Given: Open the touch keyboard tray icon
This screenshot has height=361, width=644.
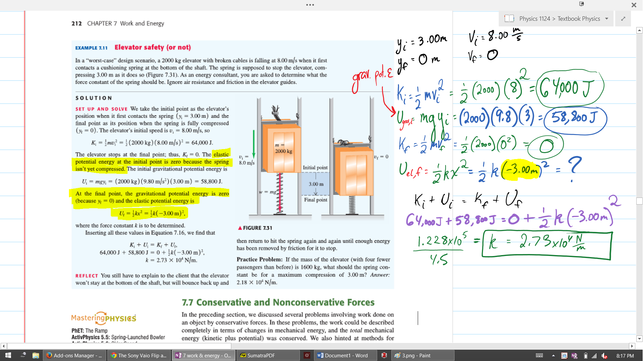Looking at the screenshot, I should click(539, 355).
